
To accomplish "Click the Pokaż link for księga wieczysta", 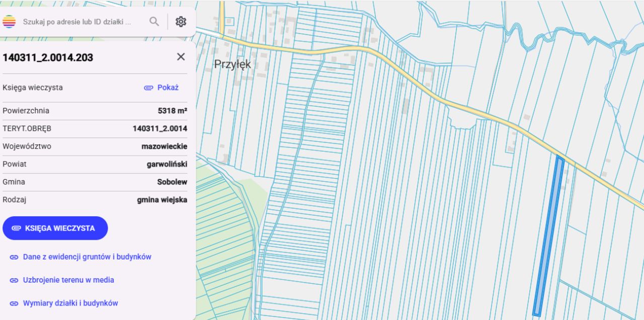I will [162, 88].
